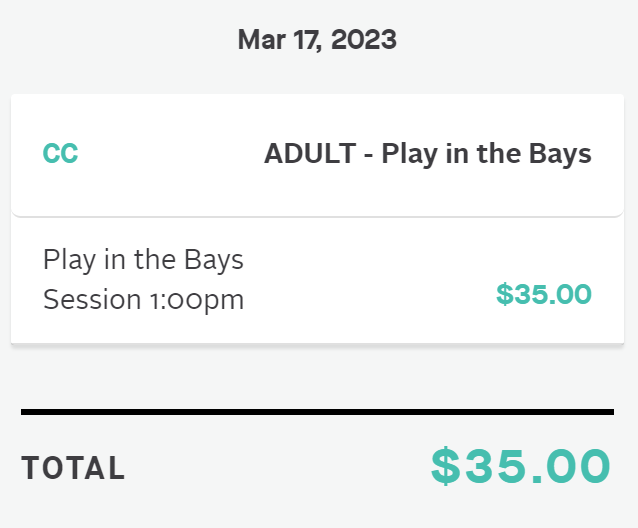The image size is (638, 528).
Task: Click the gray gap between card and divider
Action: [317, 376]
